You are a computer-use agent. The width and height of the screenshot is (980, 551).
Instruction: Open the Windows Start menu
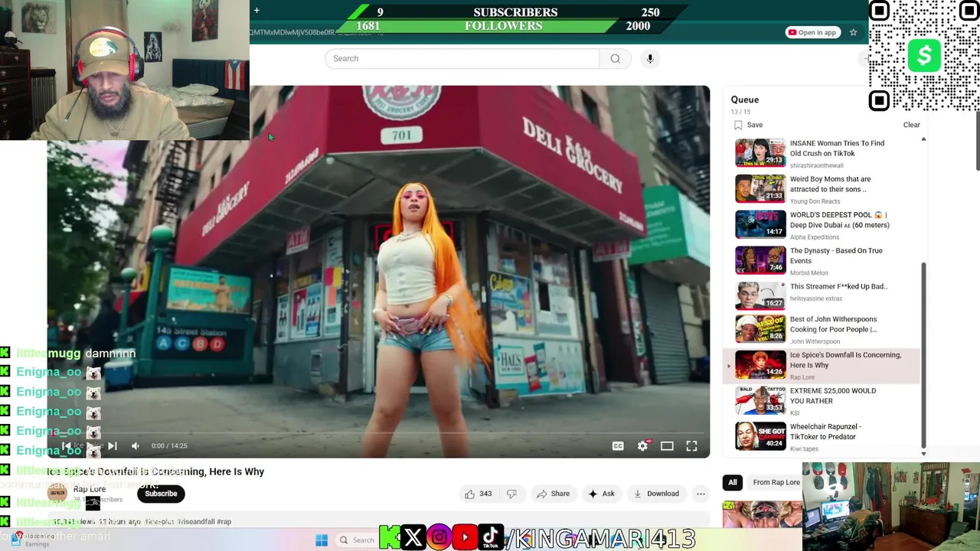point(322,540)
